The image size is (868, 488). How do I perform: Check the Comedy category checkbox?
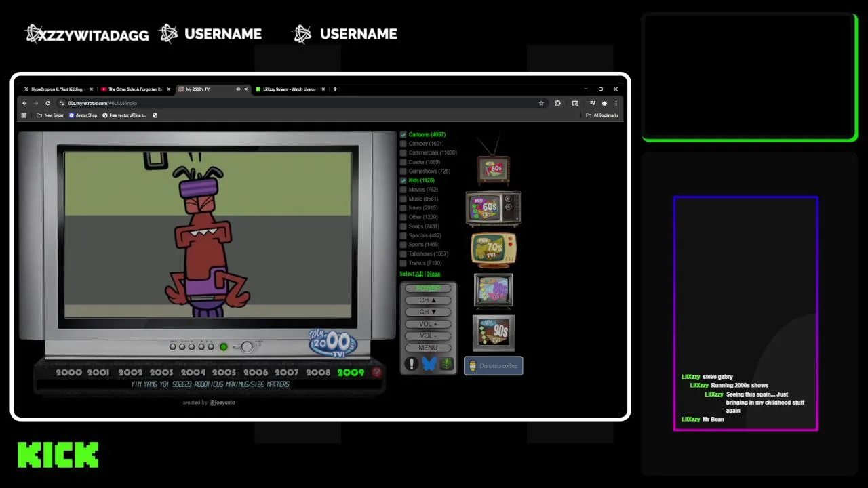(x=403, y=144)
